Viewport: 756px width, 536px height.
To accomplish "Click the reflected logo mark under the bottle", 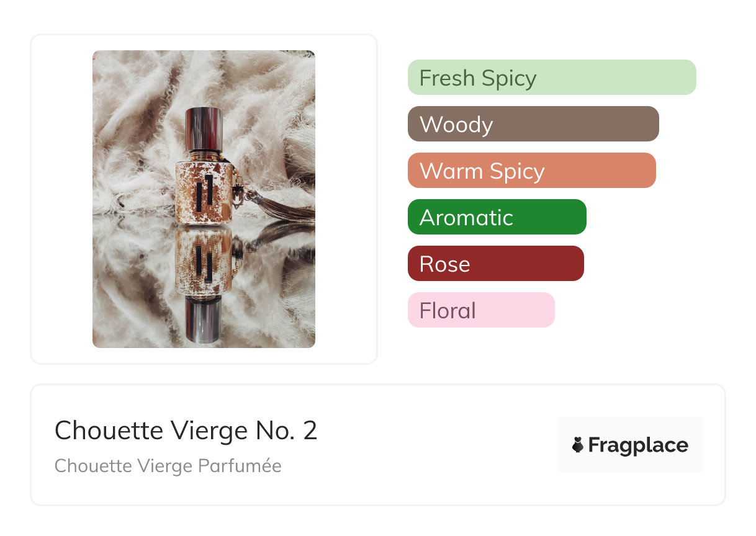I will (x=203, y=261).
